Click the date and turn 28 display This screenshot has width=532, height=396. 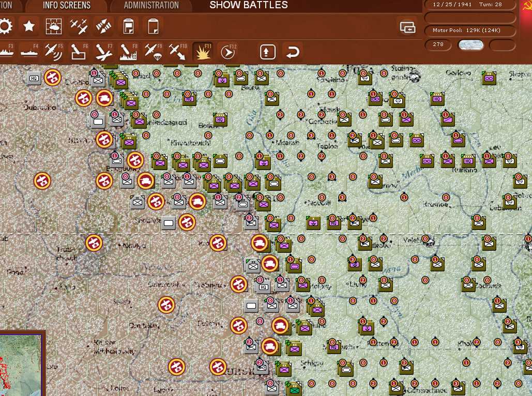coord(469,5)
